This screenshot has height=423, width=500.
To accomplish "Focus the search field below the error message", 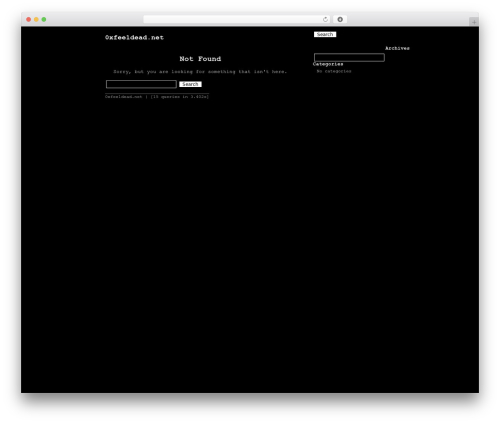I will (141, 84).
